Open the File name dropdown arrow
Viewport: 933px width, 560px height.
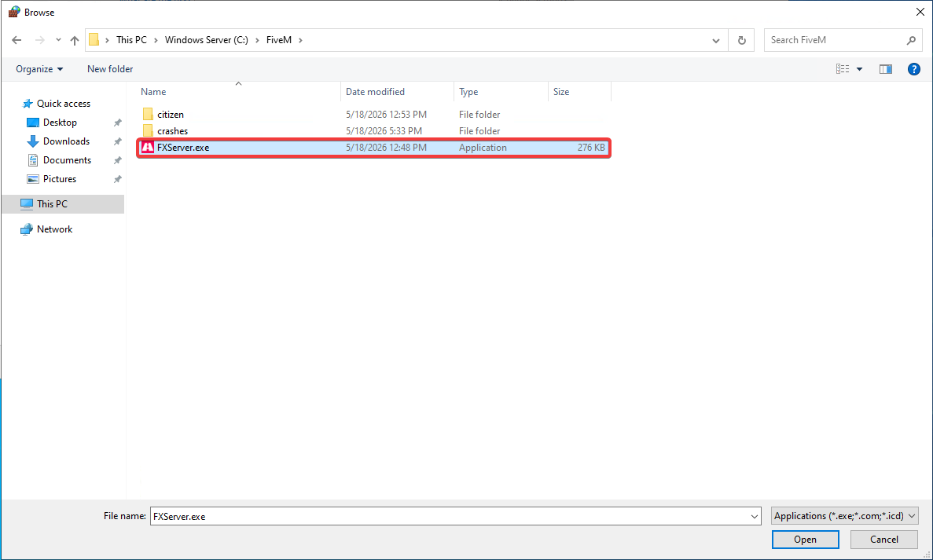point(755,516)
